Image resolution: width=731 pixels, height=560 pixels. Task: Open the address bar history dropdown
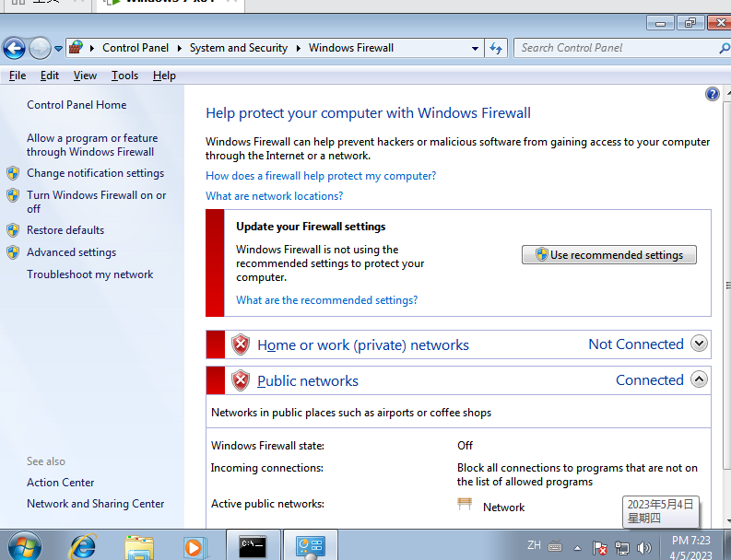[475, 48]
